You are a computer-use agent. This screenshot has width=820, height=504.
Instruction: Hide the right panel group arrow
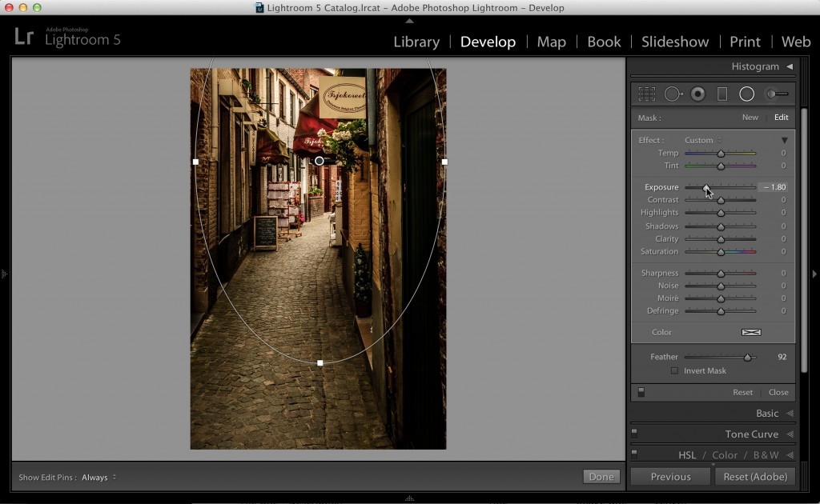(814, 274)
